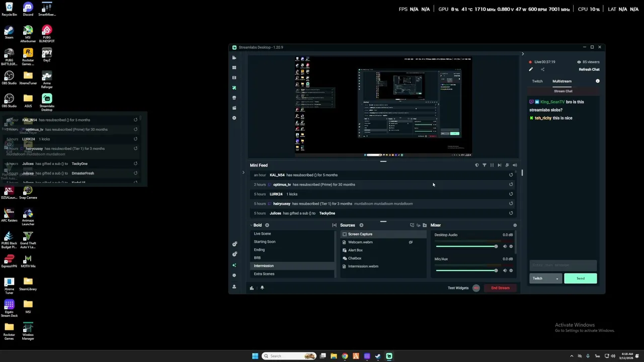Edit stream info with pencil icon
The height and width of the screenshot is (362, 644).
531,69
